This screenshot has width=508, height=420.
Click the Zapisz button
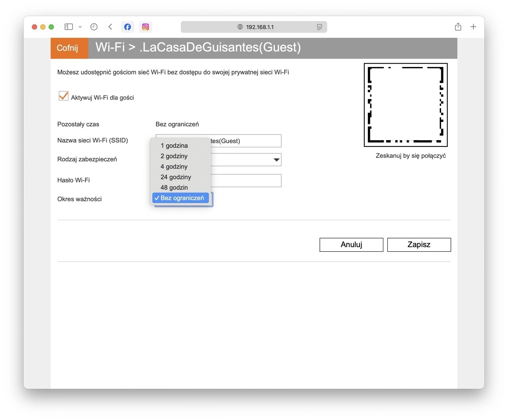pyautogui.click(x=419, y=245)
